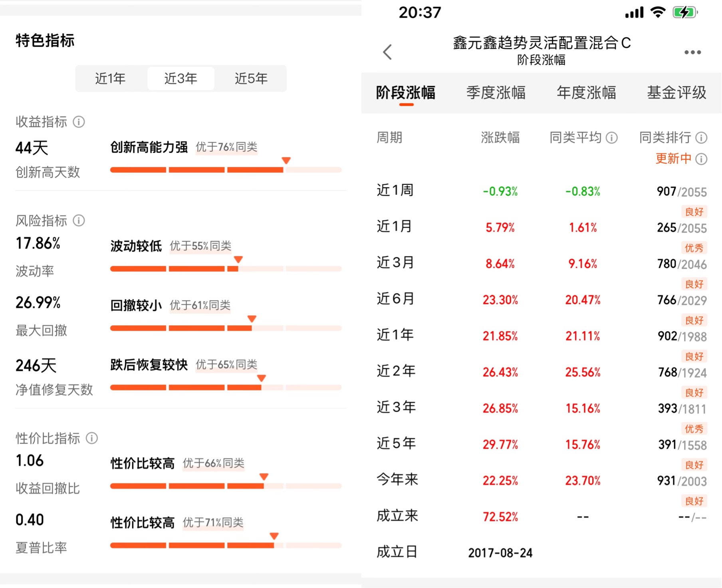
Task: Tap the 创新高能力强 heading
Action: pos(149,147)
